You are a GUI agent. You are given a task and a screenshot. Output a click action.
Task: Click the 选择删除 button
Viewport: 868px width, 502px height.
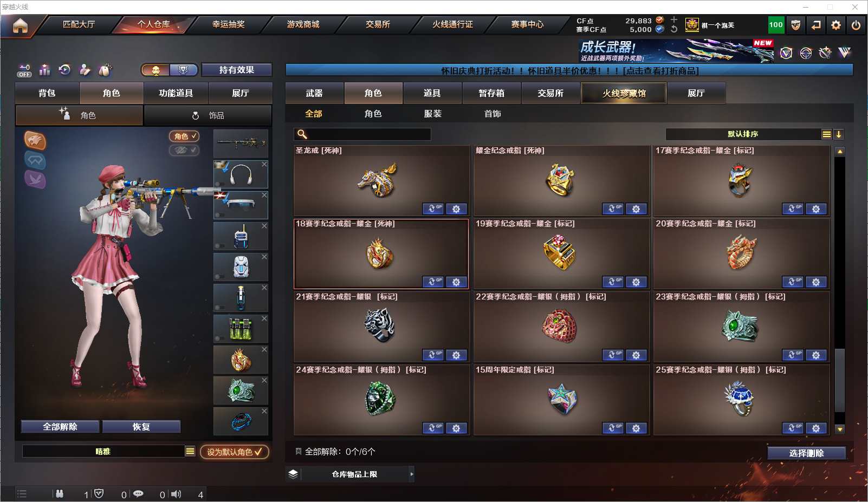(x=807, y=453)
